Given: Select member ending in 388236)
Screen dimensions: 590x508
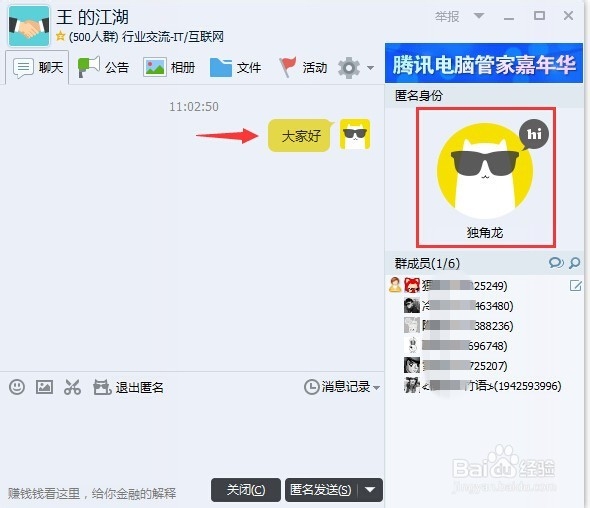Looking at the screenshot, I should coord(484,325).
